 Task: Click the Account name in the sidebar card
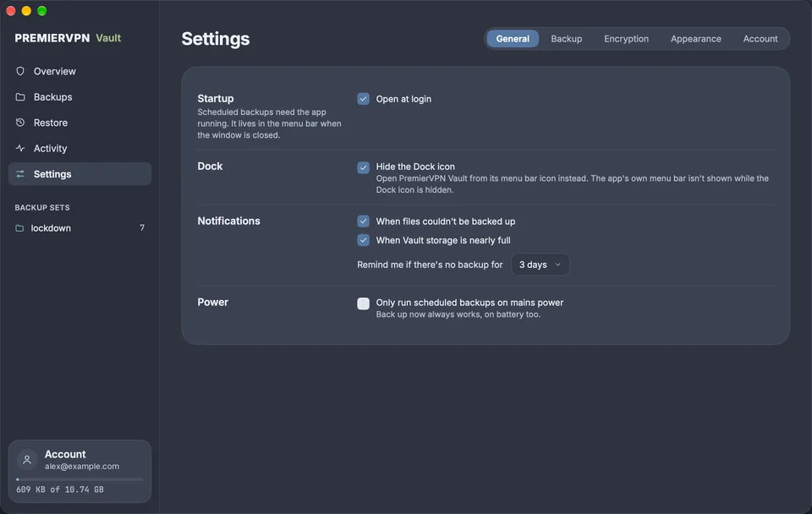[x=65, y=454]
